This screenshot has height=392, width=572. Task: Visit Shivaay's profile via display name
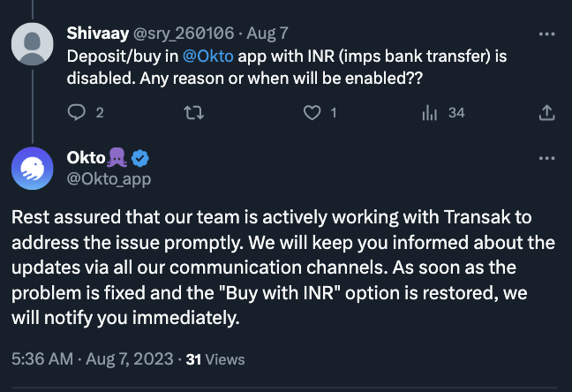tap(97, 34)
